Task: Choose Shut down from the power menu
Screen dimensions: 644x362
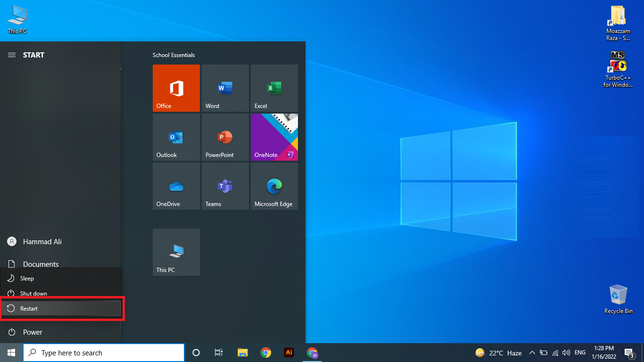Action: [x=61, y=293]
